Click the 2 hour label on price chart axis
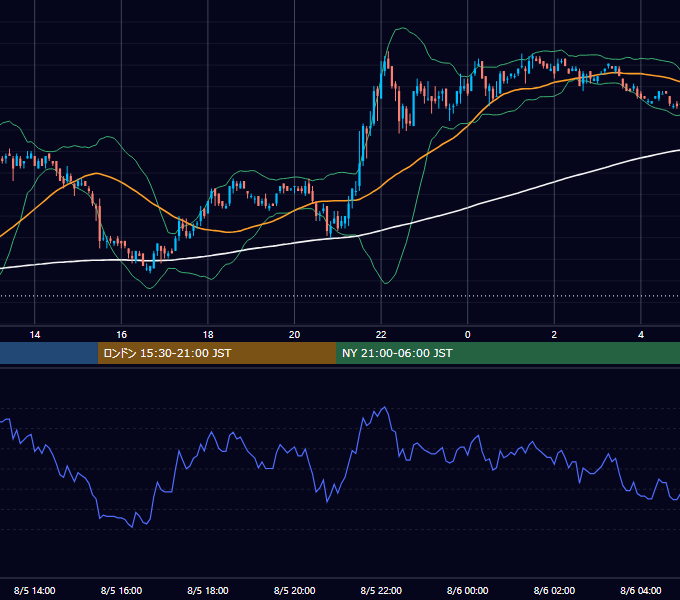The height and width of the screenshot is (600, 680). (554, 335)
